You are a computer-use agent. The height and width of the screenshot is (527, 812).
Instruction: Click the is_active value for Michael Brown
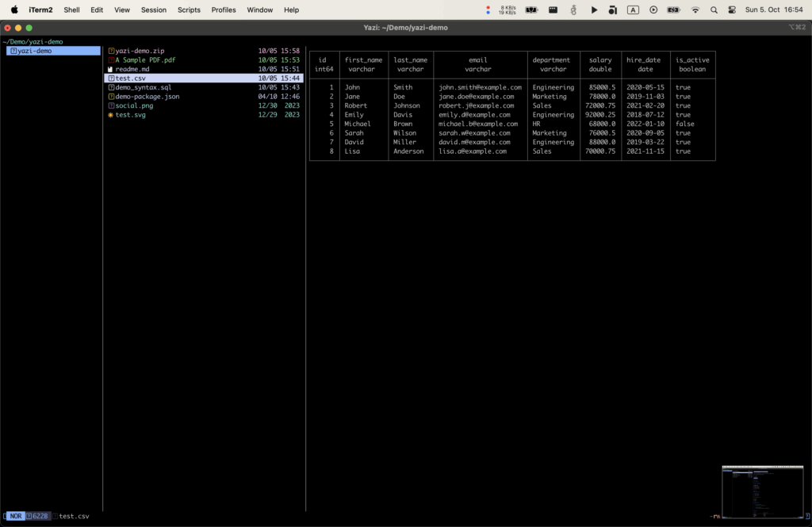(x=684, y=124)
